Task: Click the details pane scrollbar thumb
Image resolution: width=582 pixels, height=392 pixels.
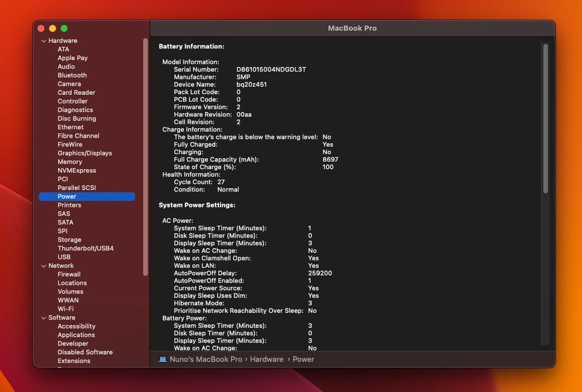Action: click(x=545, y=118)
